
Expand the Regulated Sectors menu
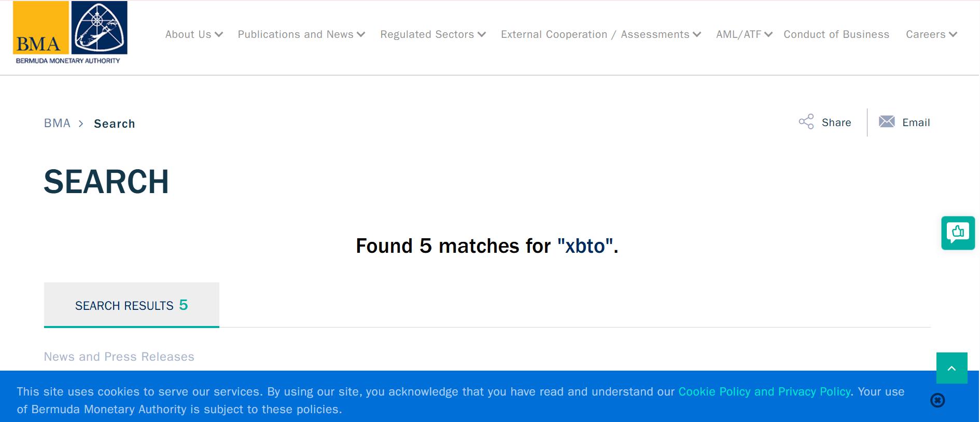click(433, 34)
